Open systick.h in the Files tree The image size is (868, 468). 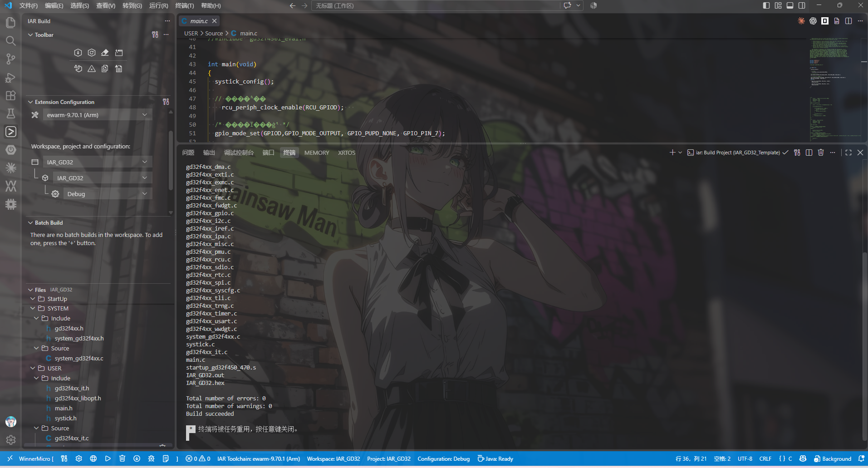click(65, 418)
